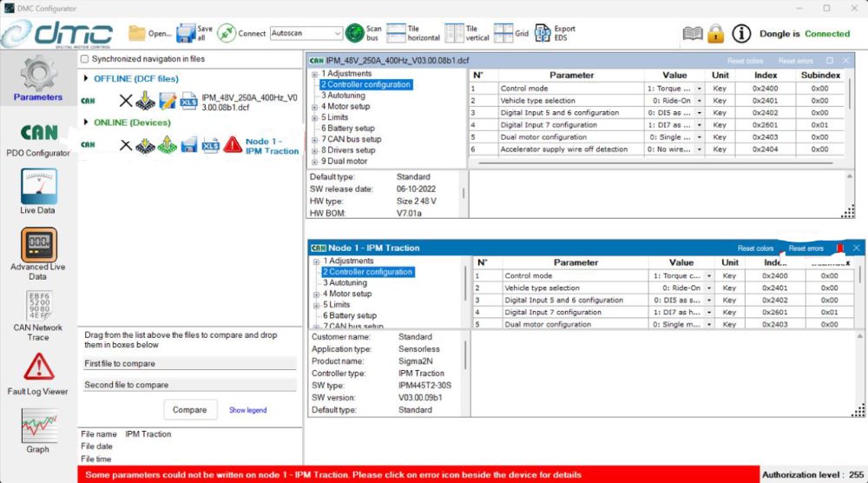This screenshot has width=868, height=483.
Task: Click the Export EDS toolbar icon
Action: [542, 33]
